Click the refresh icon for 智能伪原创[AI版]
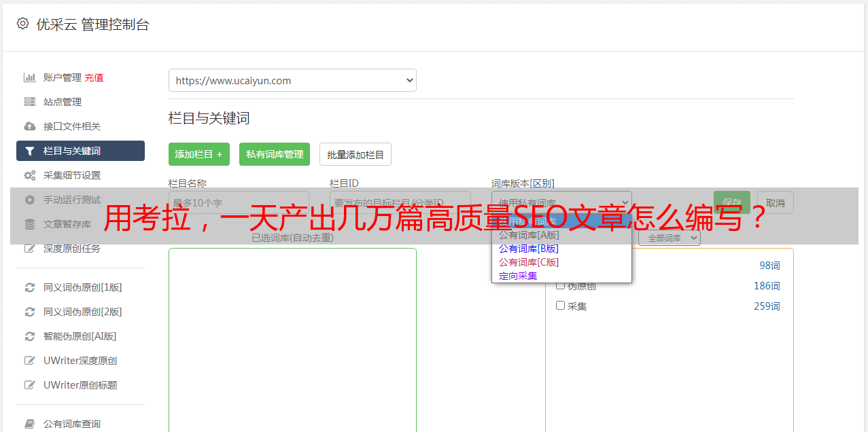Image resolution: width=868 pixels, height=432 pixels. point(29,336)
